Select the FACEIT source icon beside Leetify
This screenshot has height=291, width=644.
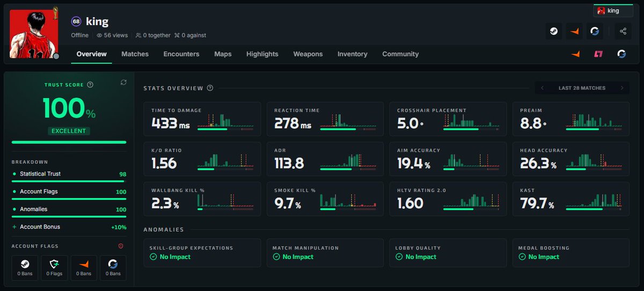pos(575,54)
